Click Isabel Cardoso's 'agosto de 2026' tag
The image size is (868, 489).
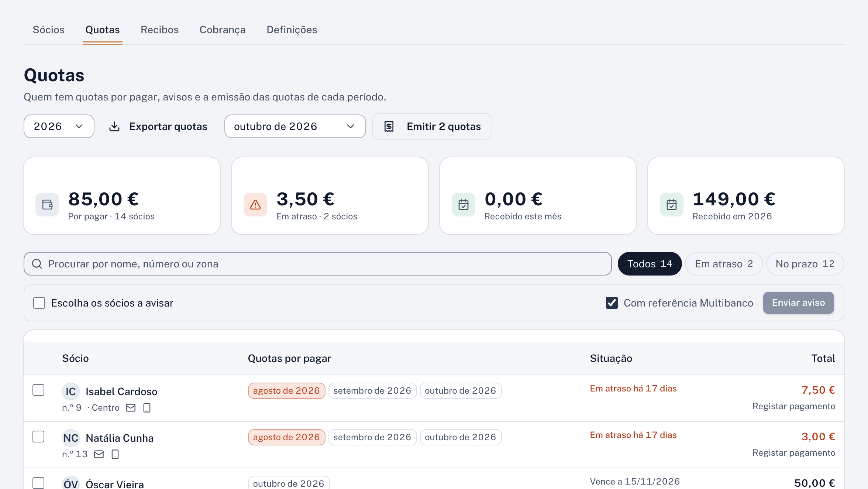point(286,391)
